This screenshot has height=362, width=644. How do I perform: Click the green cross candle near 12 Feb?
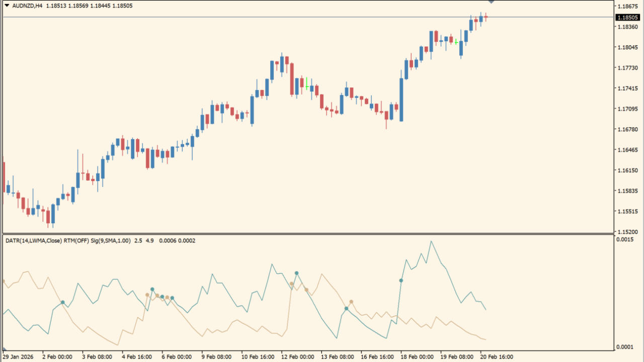pyautogui.click(x=307, y=86)
